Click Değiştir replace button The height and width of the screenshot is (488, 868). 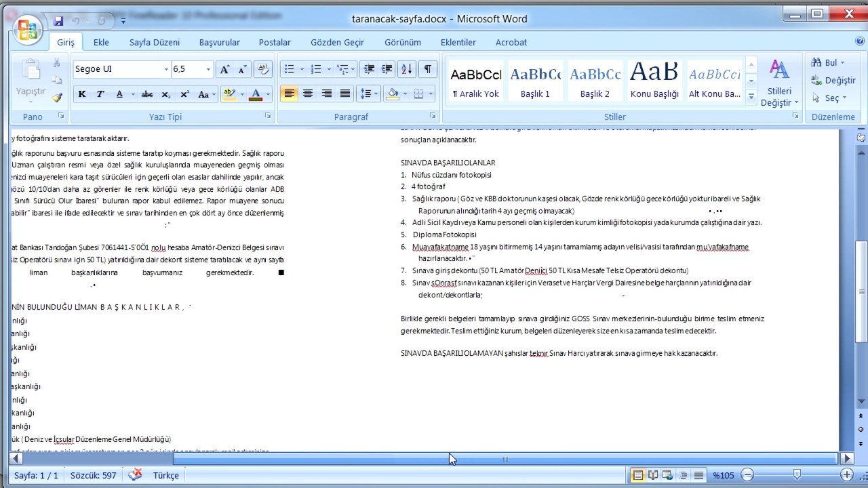click(833, 80)
